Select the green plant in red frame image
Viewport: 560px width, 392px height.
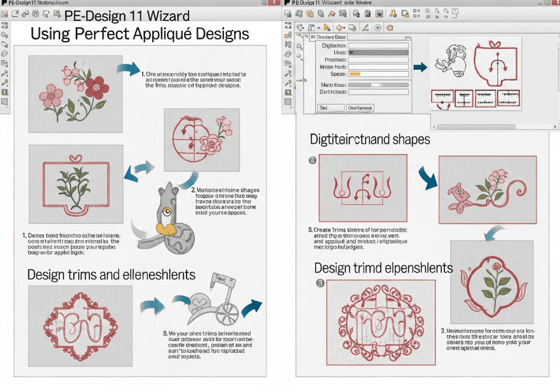[76, 184]
